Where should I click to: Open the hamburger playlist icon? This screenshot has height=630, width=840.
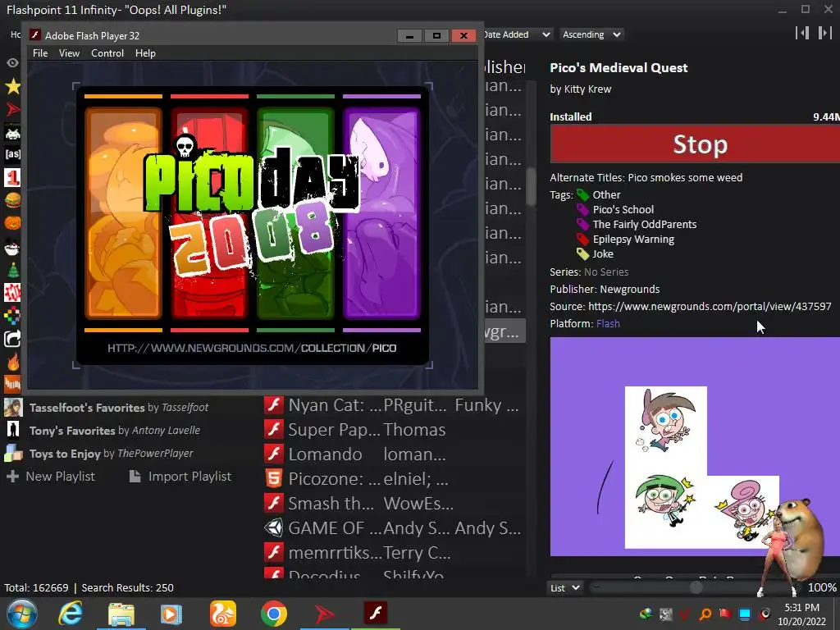click(x=12, y=200)
